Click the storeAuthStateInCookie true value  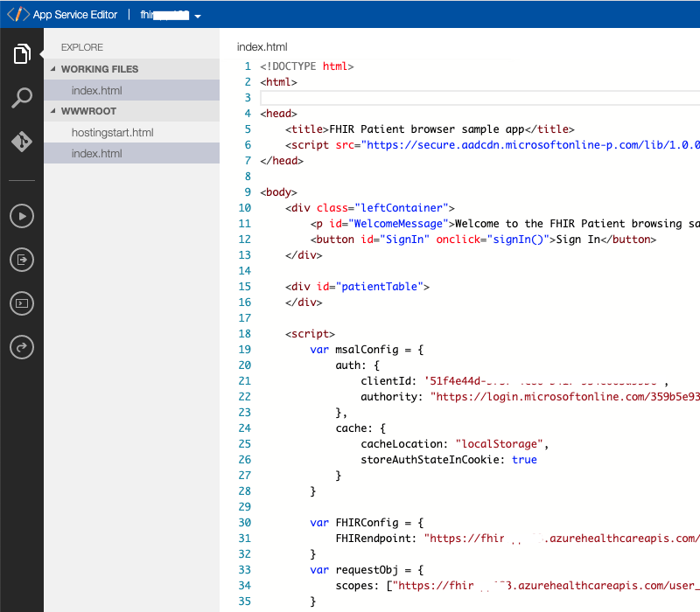[524, 460]
